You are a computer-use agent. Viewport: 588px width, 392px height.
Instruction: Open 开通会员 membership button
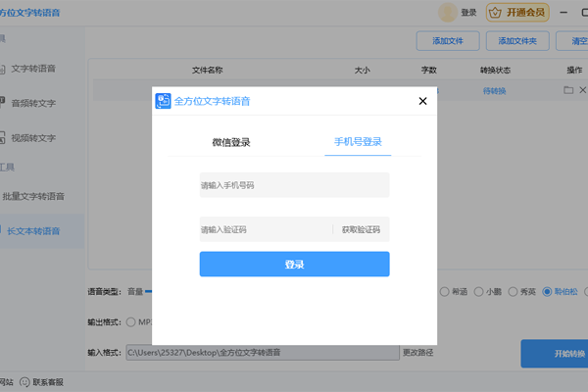517,13
